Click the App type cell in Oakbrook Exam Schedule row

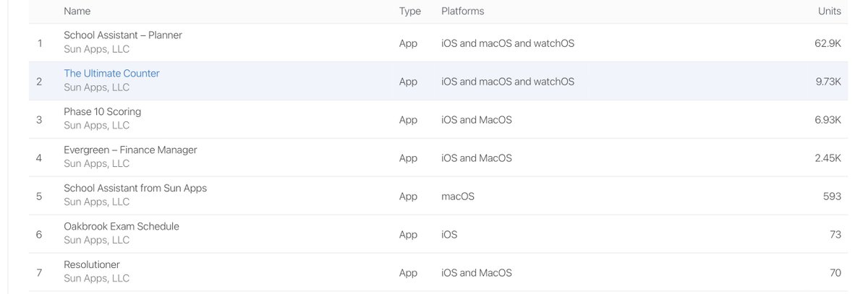click(408, 235)
